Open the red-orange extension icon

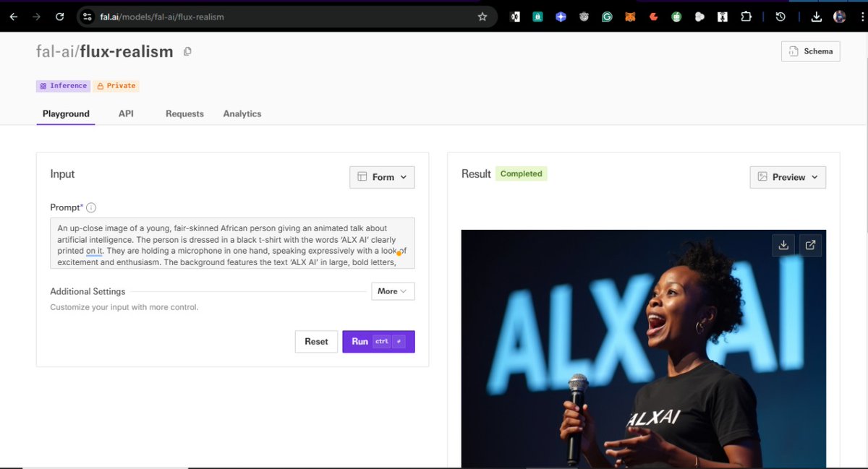tap(653, 17)
